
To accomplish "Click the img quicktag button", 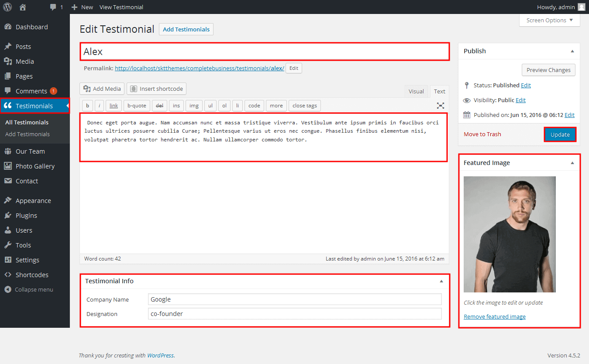I will click(x=194, y=106).
